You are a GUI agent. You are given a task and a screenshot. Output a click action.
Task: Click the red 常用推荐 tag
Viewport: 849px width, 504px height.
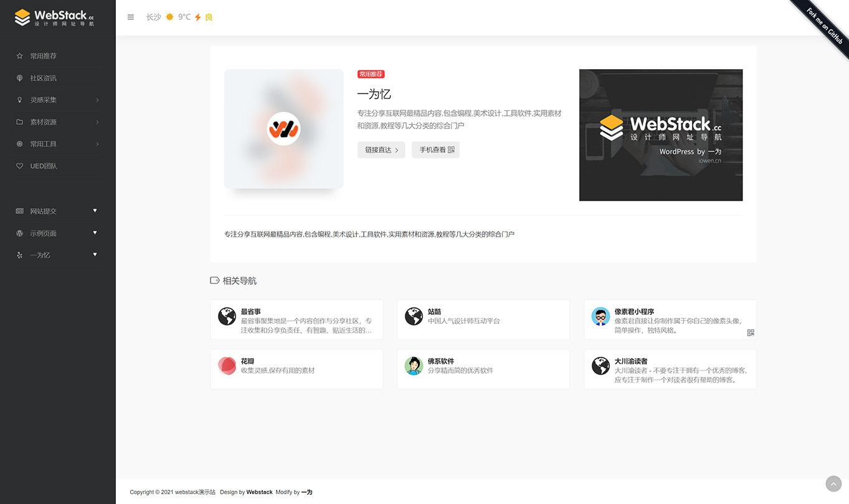(371, 74)
